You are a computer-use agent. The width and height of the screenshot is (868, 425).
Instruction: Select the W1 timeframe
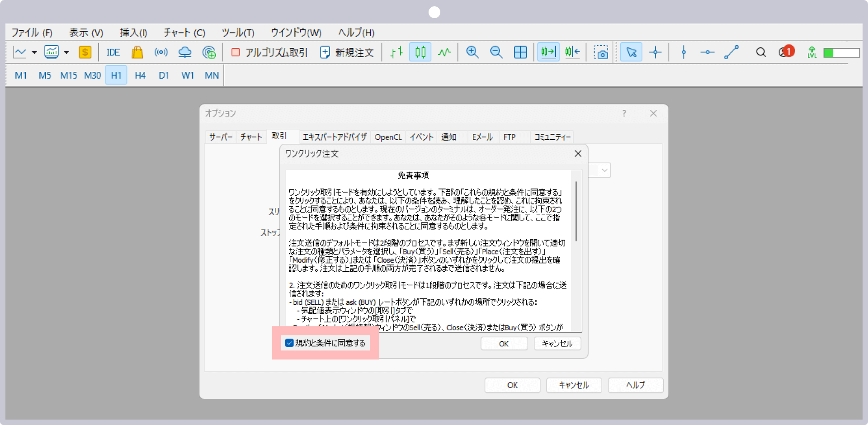[188, 75]
